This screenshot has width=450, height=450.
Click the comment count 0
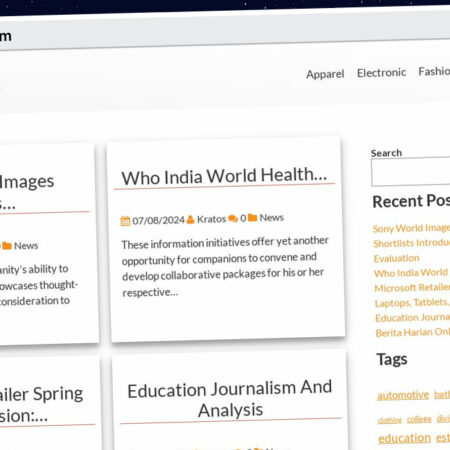[x=243, y=218]
